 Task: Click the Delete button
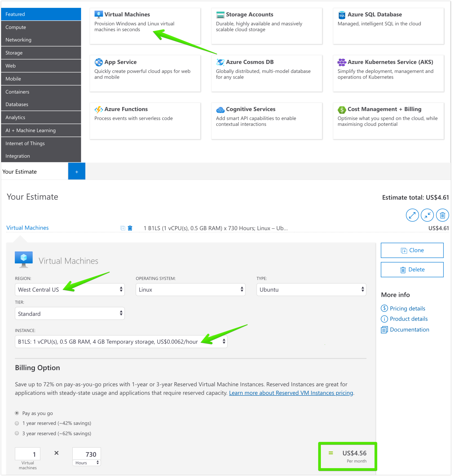(412, 270)
